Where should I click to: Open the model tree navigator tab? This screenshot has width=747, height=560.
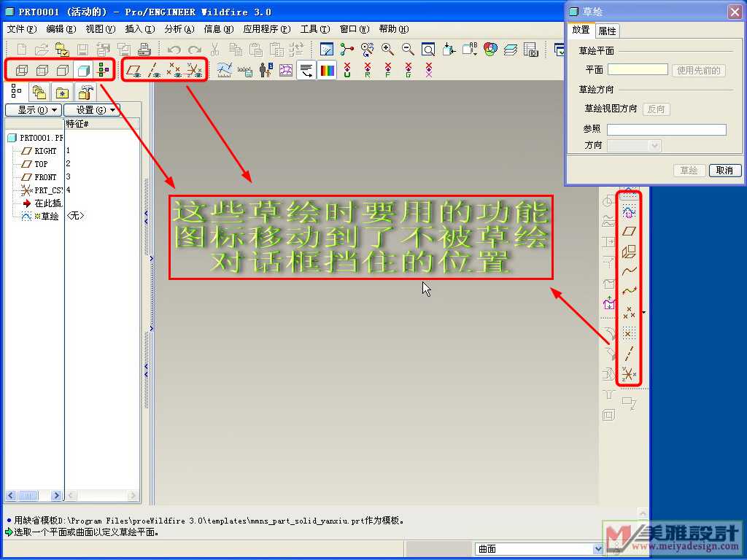point(16,91)
